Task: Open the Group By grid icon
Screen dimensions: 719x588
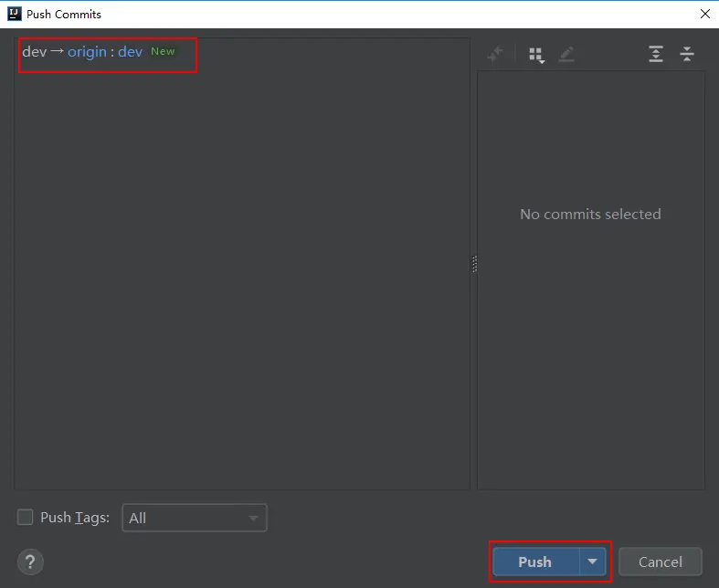Action: [536, 55]
